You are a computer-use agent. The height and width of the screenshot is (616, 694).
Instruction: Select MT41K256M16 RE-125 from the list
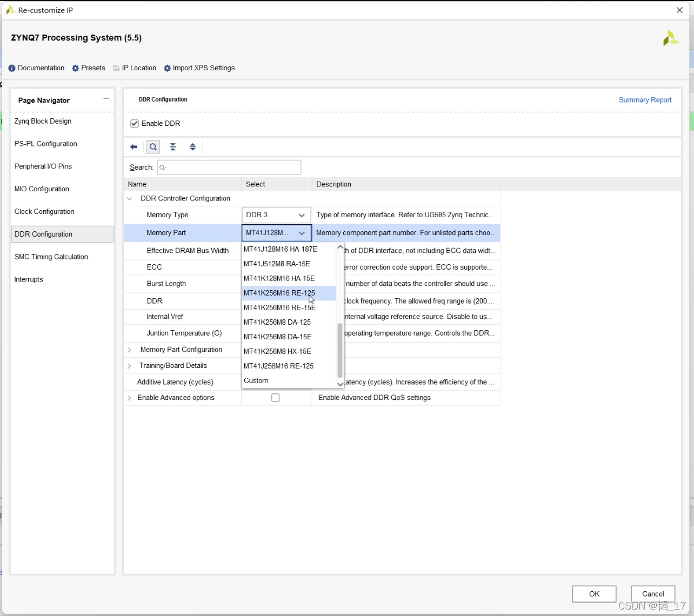(x=289, y=293)
